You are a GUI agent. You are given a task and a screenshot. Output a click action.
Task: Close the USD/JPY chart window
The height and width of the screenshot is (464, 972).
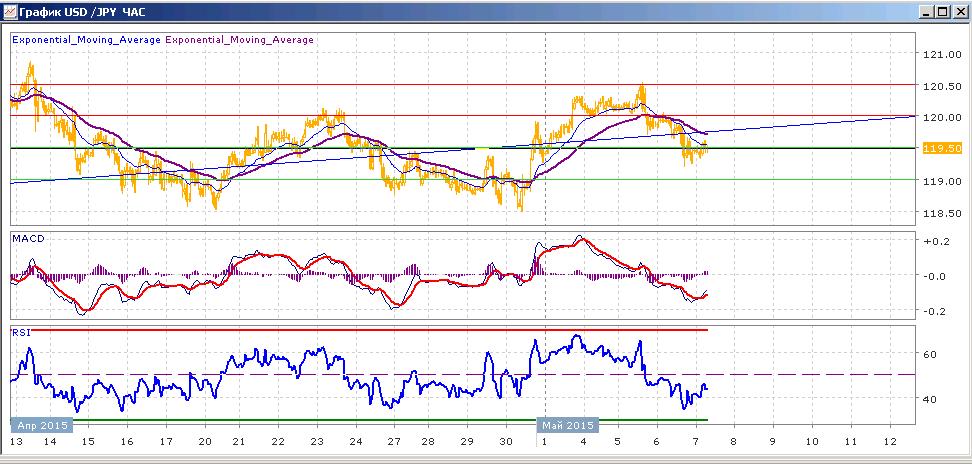(958, 11)
